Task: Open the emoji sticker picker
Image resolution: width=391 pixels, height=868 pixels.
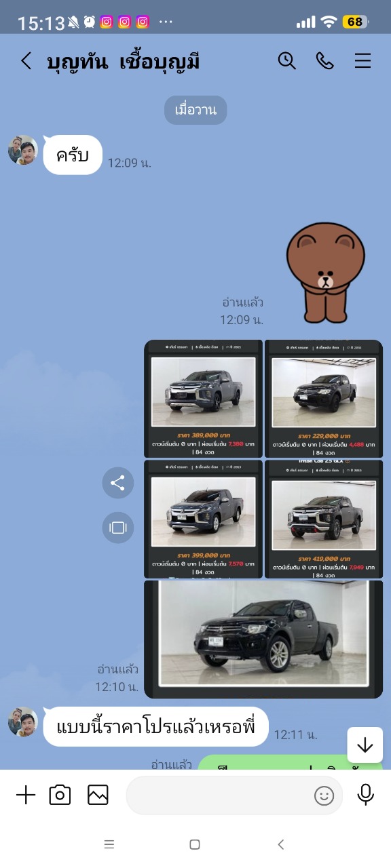Action: (x=324, y=795)
